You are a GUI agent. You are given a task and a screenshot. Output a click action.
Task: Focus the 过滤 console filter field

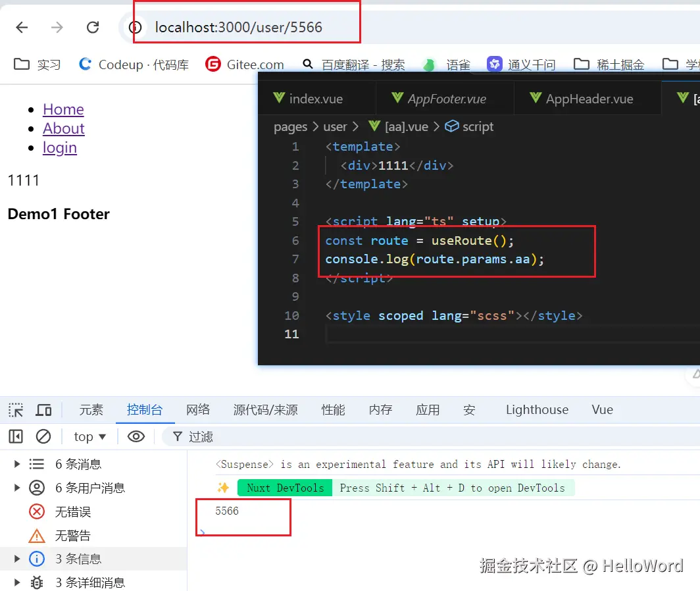[x=431, y=437]
